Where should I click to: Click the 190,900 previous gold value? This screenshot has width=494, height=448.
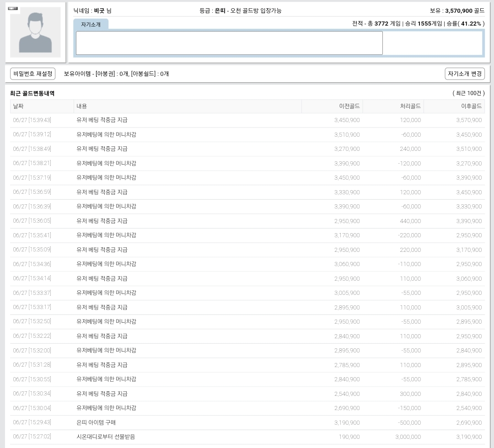pos(349,437)
